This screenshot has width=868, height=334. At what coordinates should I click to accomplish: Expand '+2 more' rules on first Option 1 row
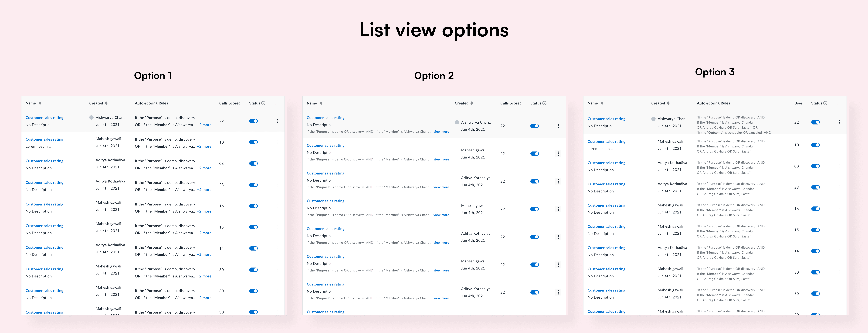pos(204,125)
